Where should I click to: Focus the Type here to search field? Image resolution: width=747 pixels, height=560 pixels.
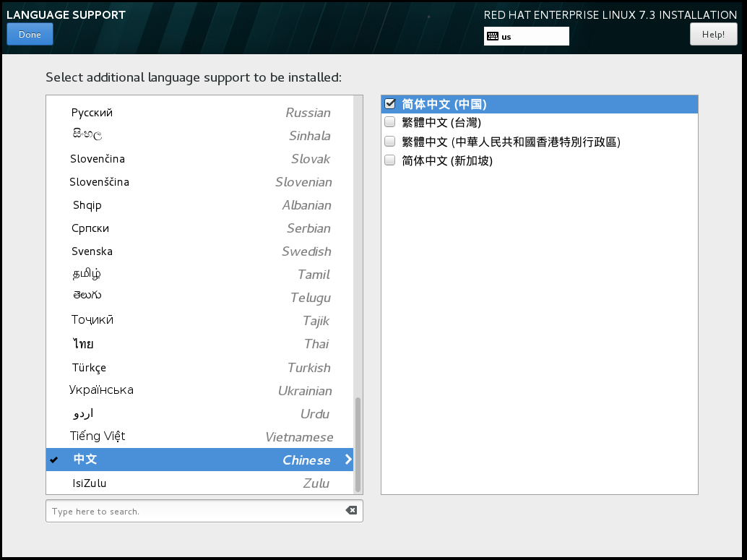tap(204, 511)
